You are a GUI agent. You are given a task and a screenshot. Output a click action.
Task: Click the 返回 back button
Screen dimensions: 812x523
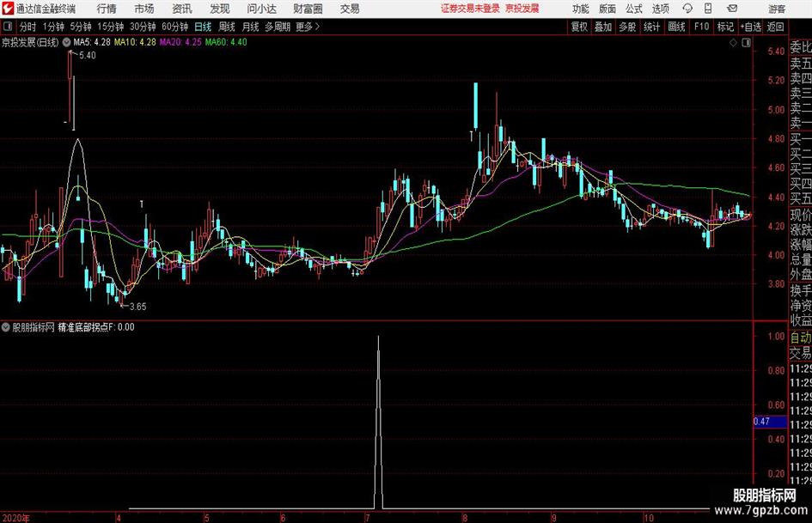(776, 27)
